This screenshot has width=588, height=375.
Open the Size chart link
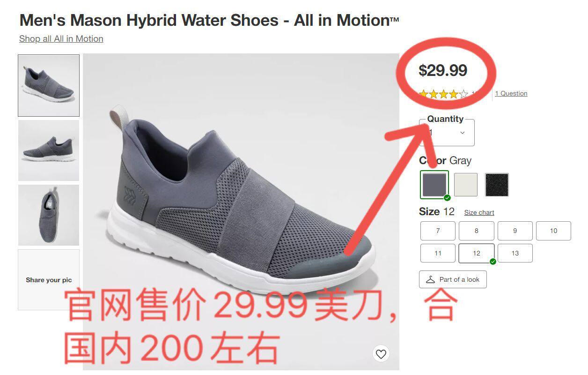tap(479, 212)
